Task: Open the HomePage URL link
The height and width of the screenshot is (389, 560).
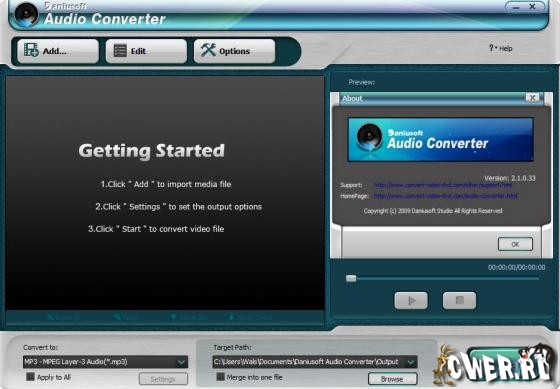Action: point(445,196)
